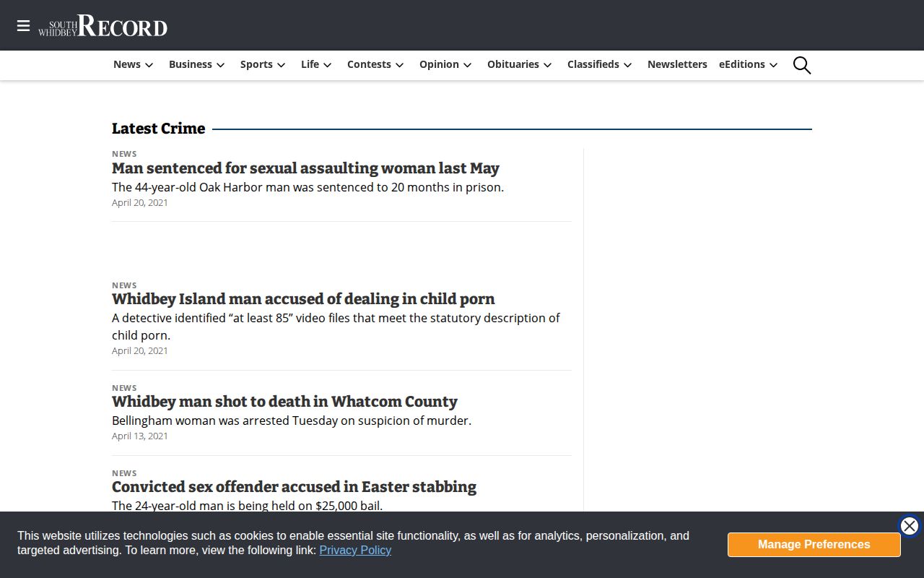Click 'Bellingham woman was arrested Tuesday' summary
924x578 pixels.
(292, 420)
